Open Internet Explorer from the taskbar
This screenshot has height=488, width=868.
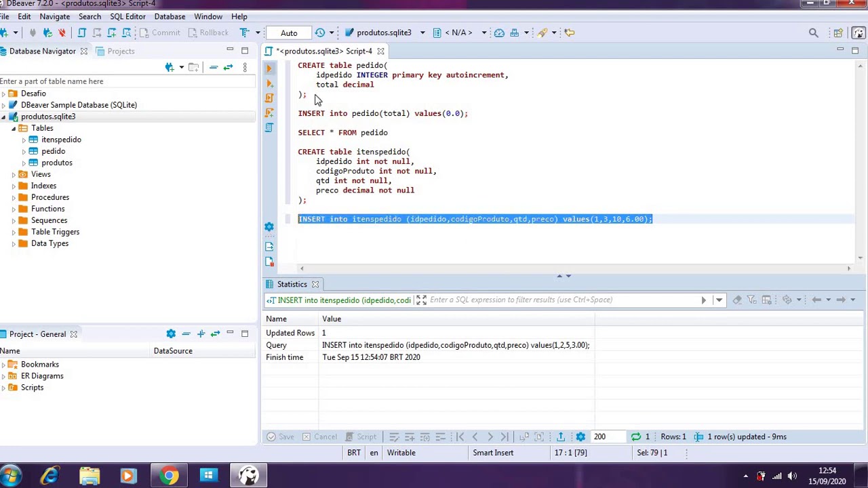[x=50, y=476]
